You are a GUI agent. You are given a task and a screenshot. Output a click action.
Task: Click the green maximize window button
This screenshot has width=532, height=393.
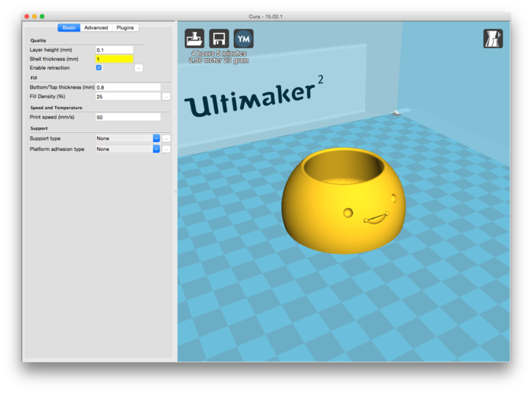pyautogui.click(x=42, y=17)
